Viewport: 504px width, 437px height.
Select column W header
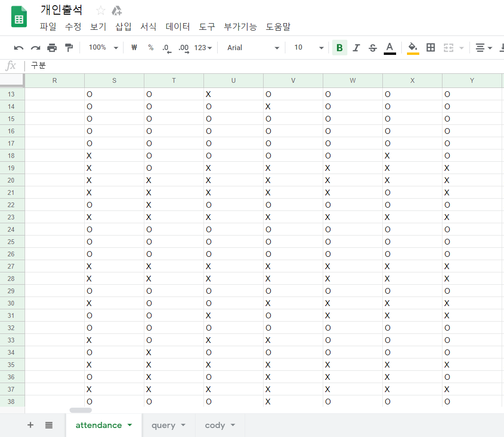point(353,81)
